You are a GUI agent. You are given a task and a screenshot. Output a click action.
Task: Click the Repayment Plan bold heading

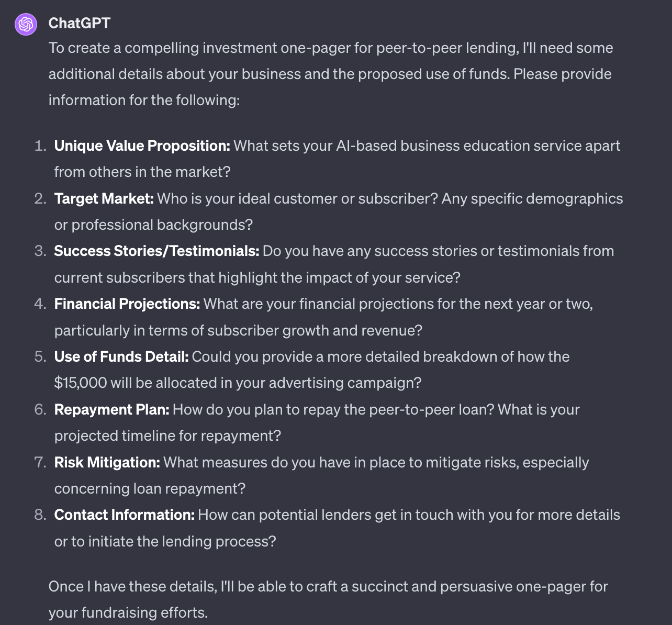pos(111,409)
